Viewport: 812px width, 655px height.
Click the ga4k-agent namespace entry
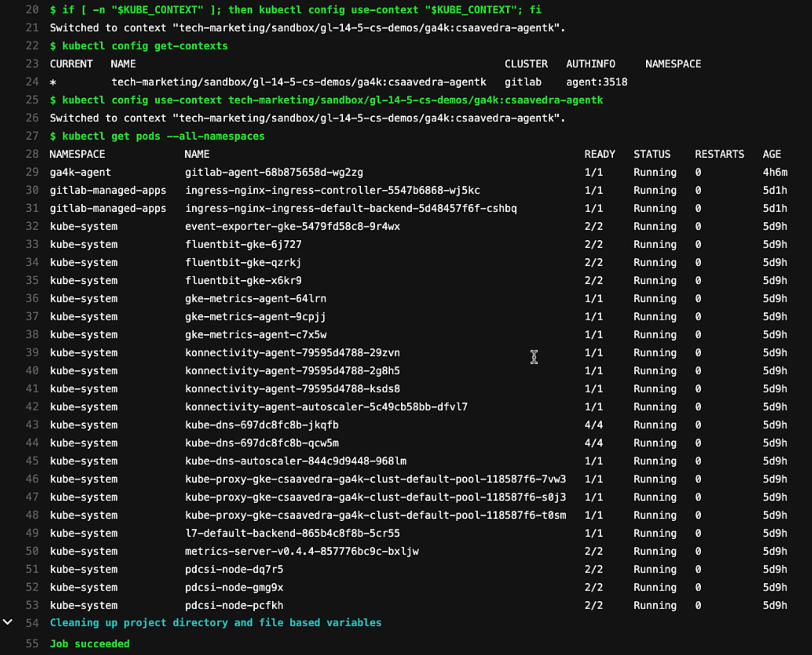80,172
